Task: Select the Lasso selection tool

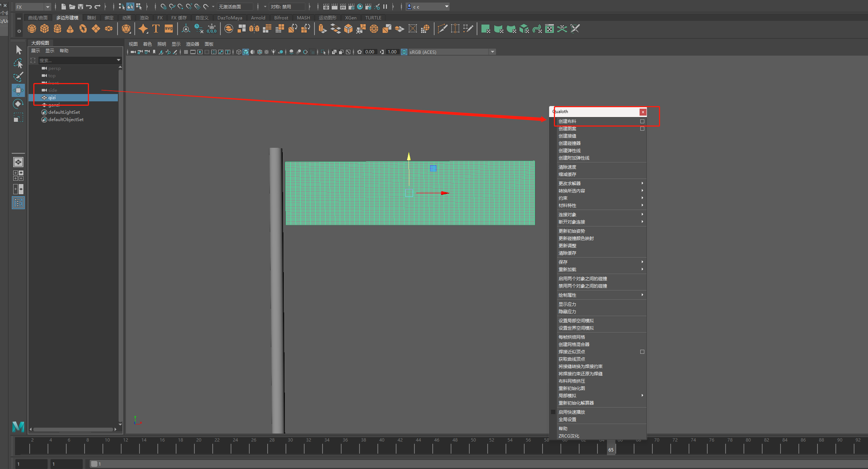Action: pos(18,64)
